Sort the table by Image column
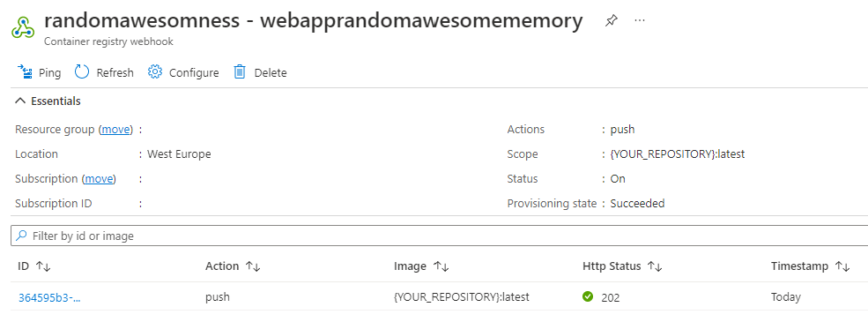This screenshot has width=868, height=322. click(x=441, y=266)
